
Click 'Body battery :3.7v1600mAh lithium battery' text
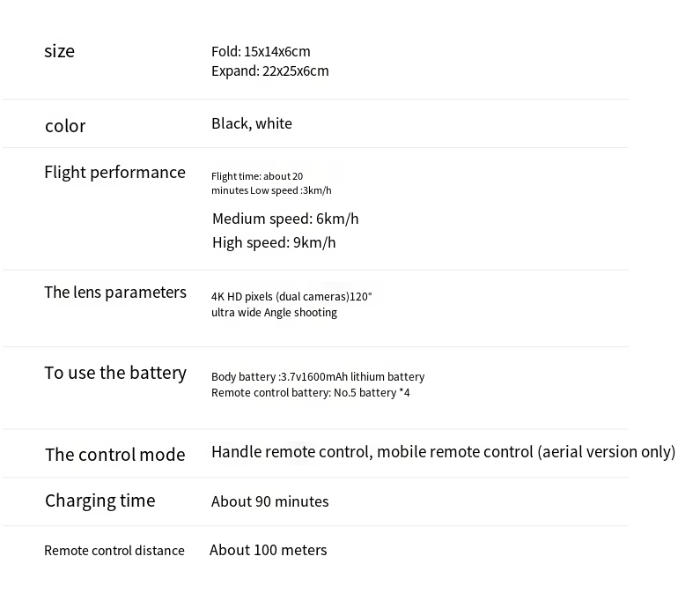click(317, 376)
